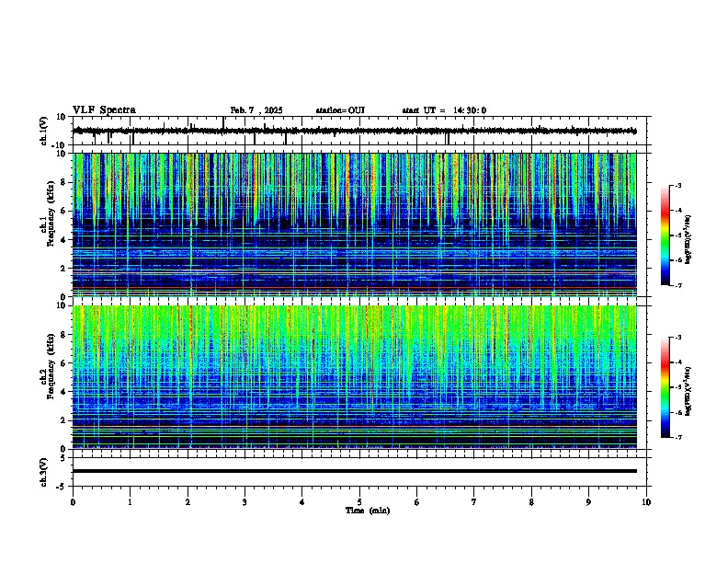Click the "-3" label on ch.2 colorbar

(677, 338)
